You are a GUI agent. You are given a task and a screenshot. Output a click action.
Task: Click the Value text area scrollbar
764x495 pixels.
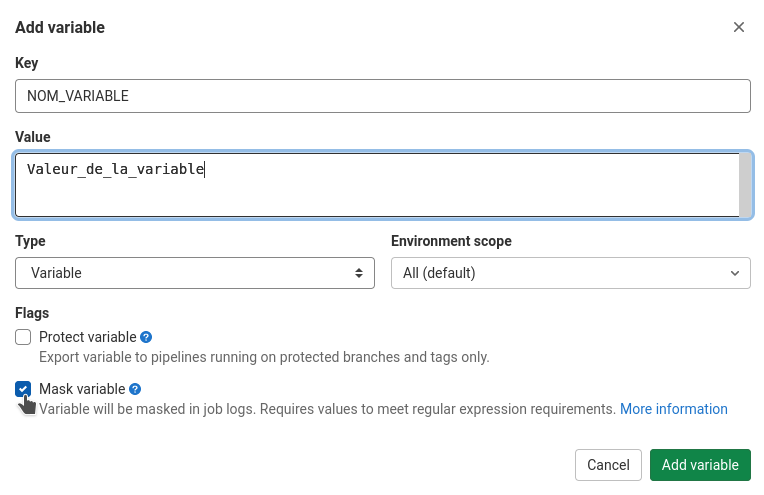point(745,185)
